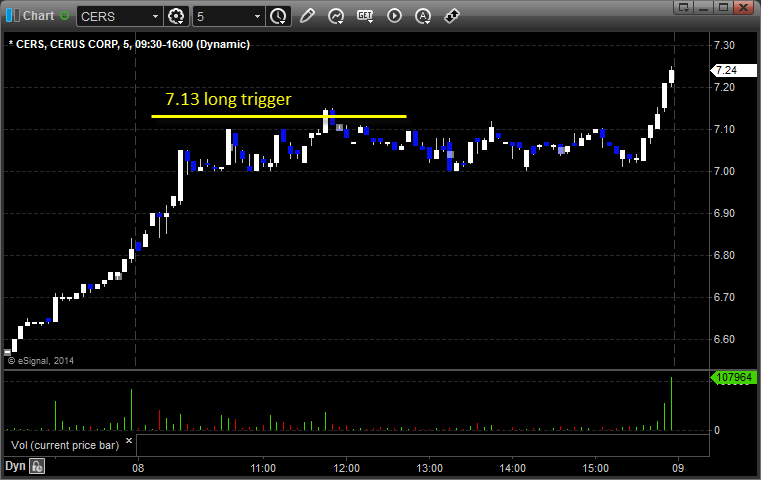Open the circled A icon menu
This screenshot has height=480, width=761.
coord(423,16)
